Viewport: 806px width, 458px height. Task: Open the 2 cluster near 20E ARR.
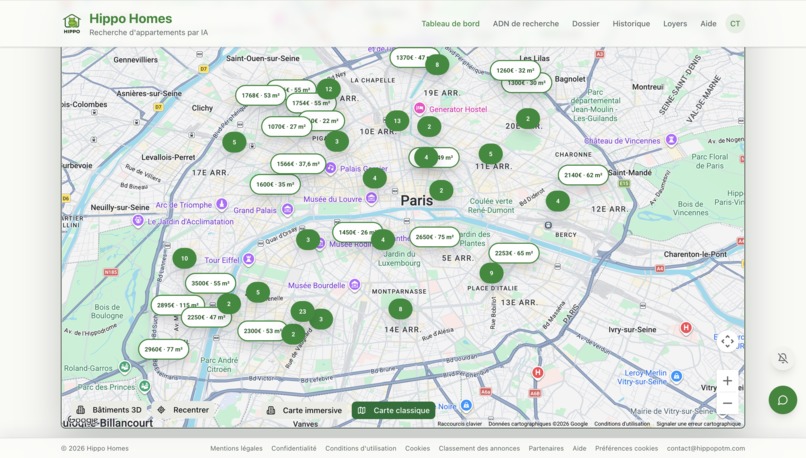click(x=528, y=119)
